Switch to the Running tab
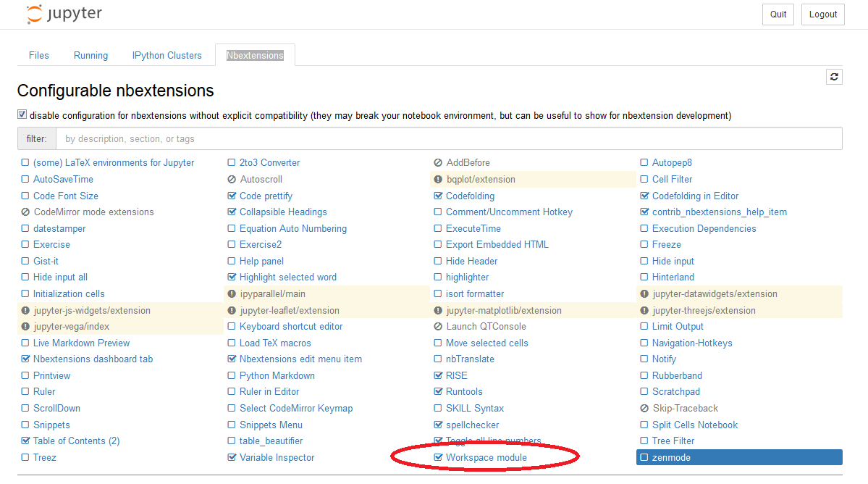Screen dimensions: 868x484 90,55
